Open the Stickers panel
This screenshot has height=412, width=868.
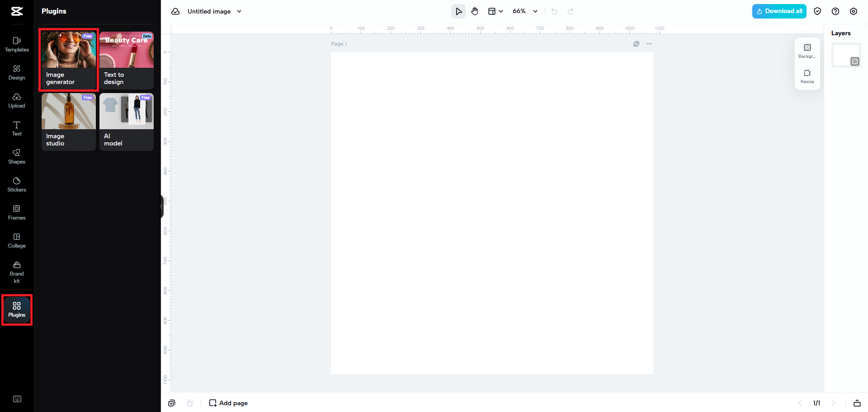(16, 184)
